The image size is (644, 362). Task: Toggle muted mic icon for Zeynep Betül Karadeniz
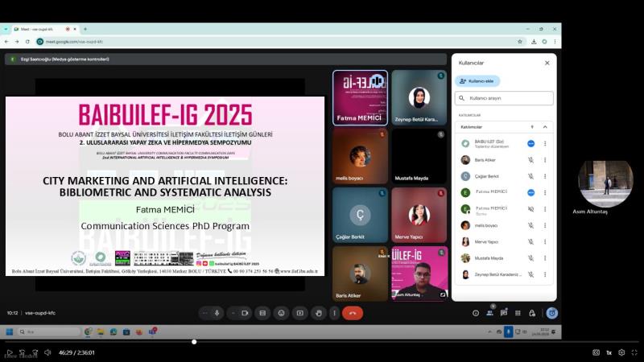[531, 274]
